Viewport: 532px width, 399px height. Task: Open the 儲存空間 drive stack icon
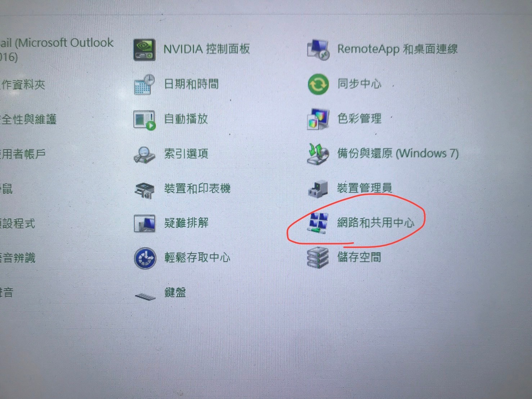coord(318,257)
